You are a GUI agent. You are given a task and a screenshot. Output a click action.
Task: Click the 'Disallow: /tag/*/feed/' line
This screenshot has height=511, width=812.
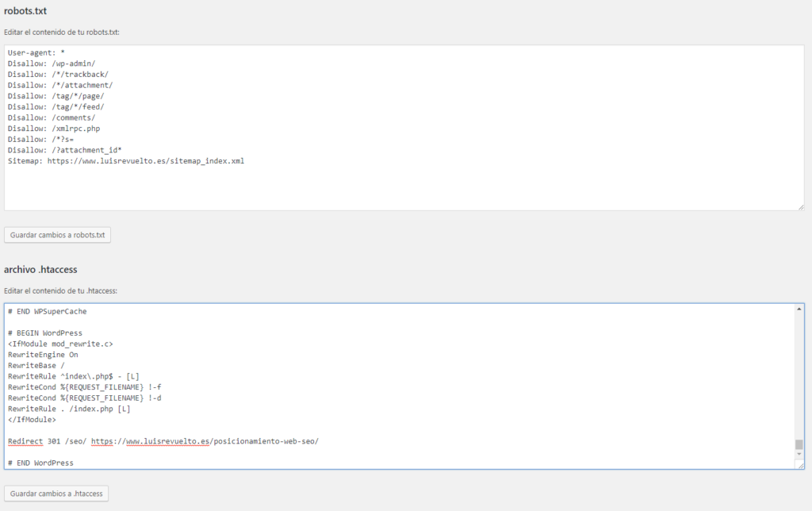click(56, 107)
